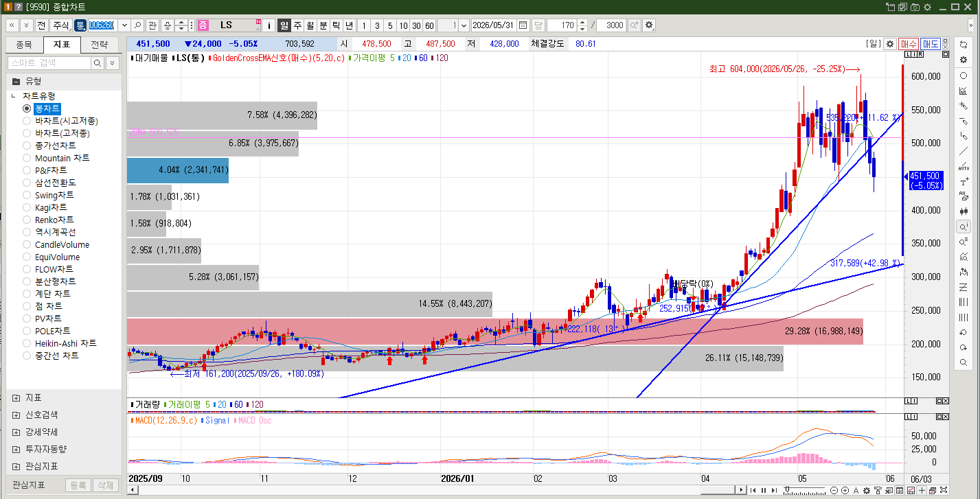
Task: Select the 60 interval button
Action: (429, 25)
